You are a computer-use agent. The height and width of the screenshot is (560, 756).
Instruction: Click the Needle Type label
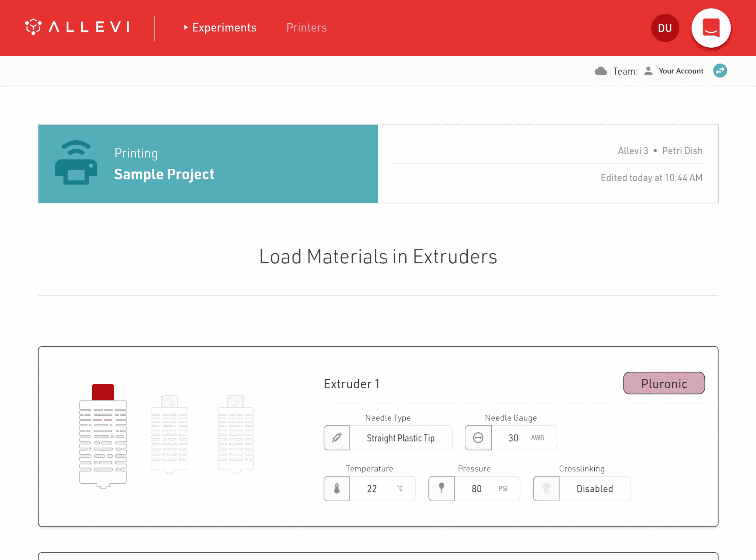(388, 418)
